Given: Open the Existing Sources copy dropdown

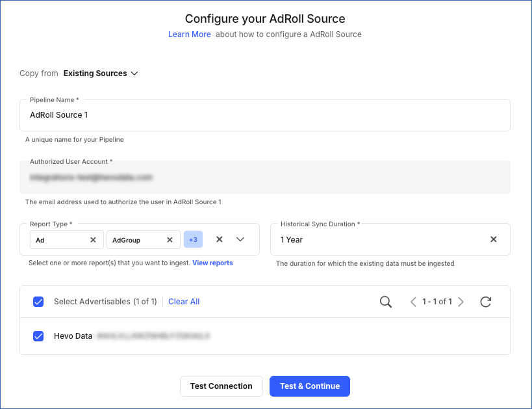Looking at the screenshot, I should [x=101, y=73].
